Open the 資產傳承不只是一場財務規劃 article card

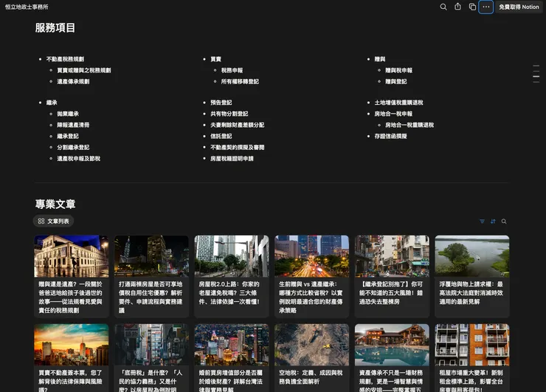pos(392,358)
